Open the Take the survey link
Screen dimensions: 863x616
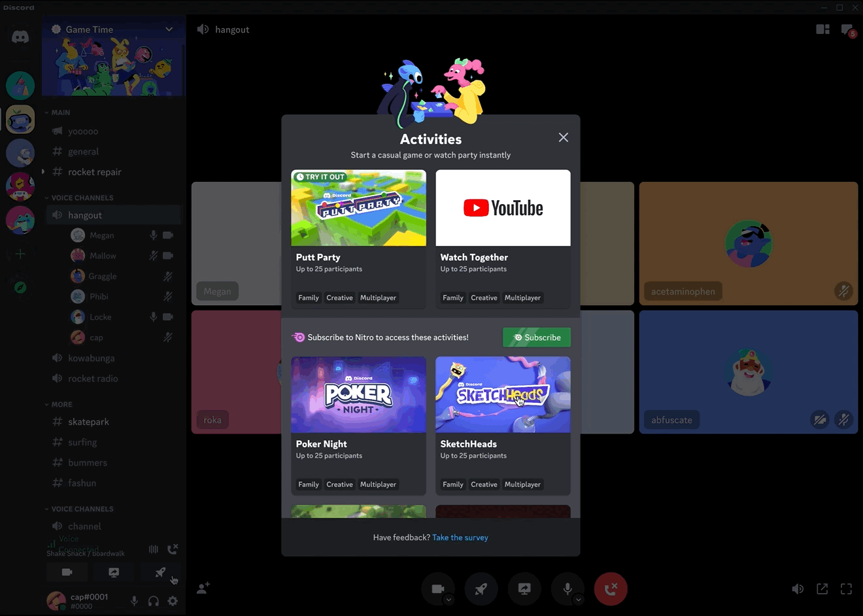click(x=460, y=537)
